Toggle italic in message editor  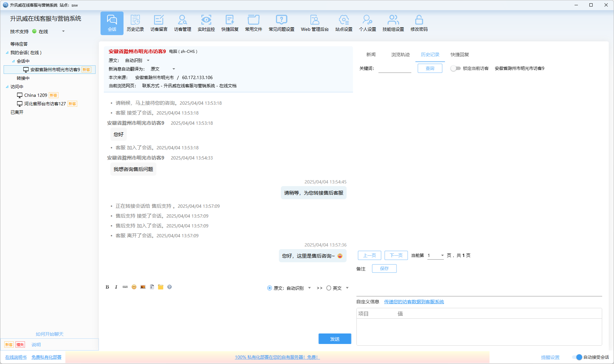[116, 287]
